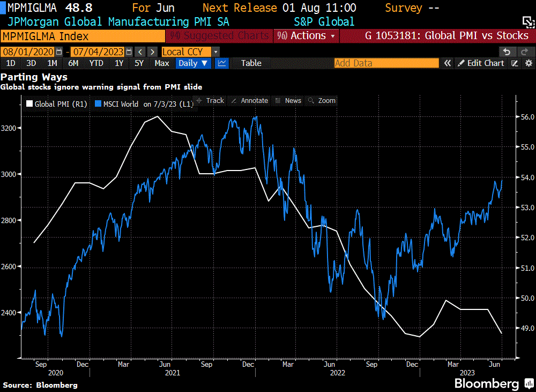Select the 3D time range
This screenshot has height=392, width=536.
click(x=31, y=63)
